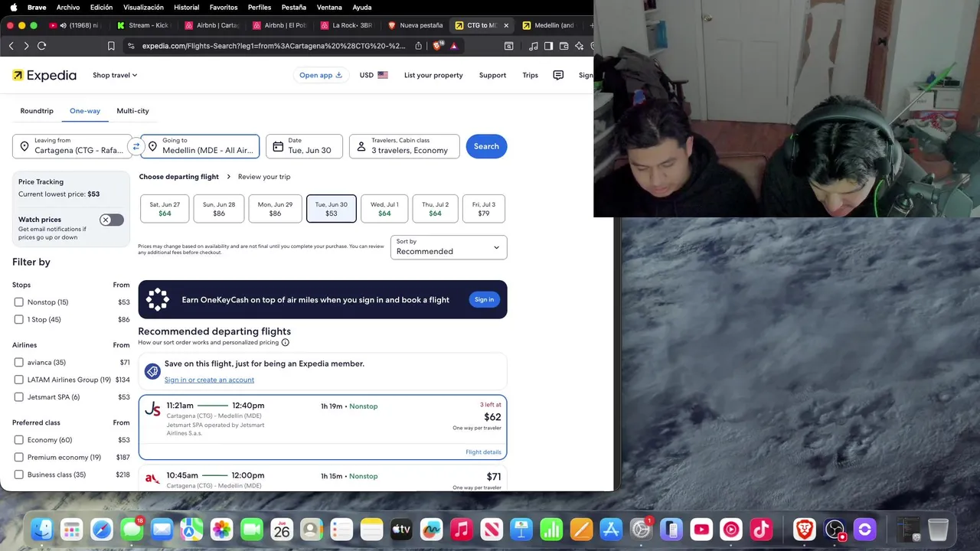Click the Brave Shields lion icon
This screenshot has width=980, height=551.
coord(437,46)
